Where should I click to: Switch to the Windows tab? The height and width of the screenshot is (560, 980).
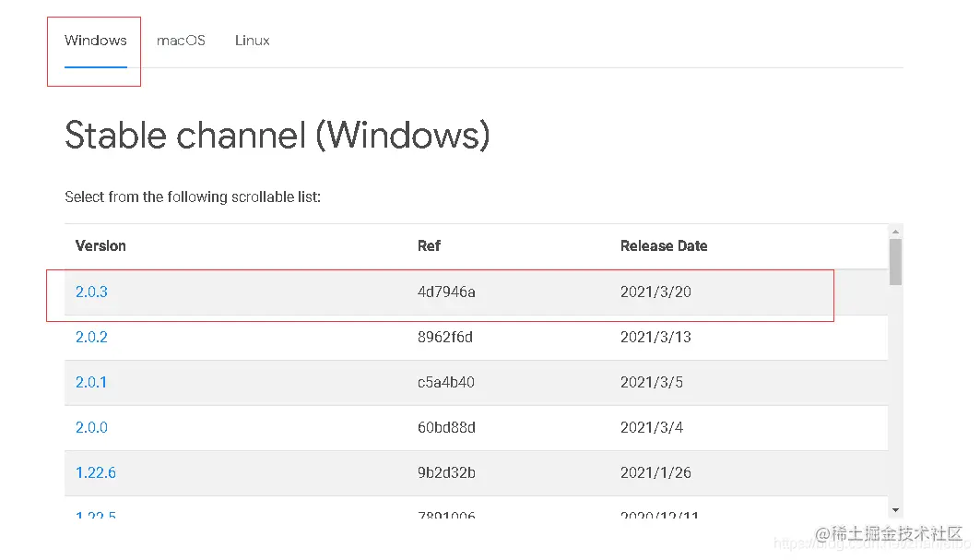[96, 41]
